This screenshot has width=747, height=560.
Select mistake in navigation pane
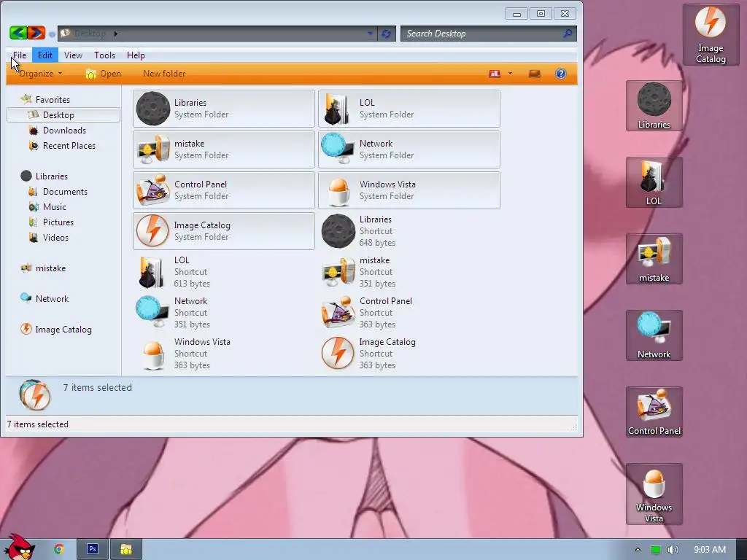43,268
